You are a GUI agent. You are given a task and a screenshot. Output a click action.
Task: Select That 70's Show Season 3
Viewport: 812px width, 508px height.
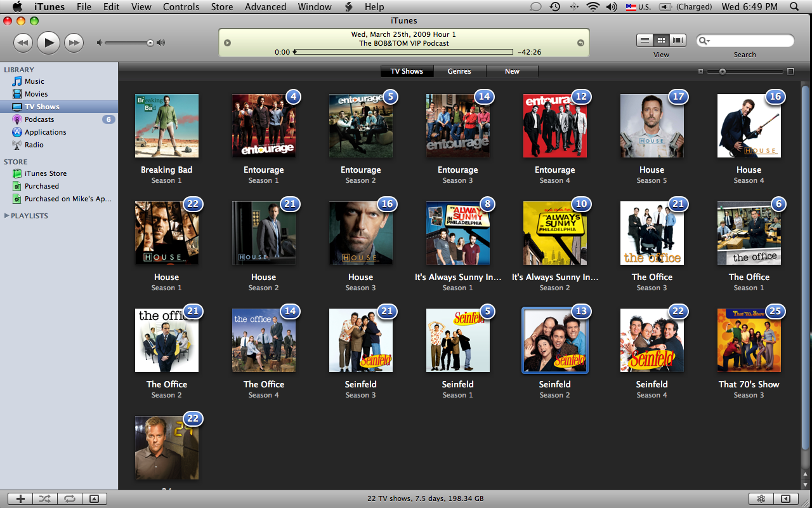[x=749, y=340]
